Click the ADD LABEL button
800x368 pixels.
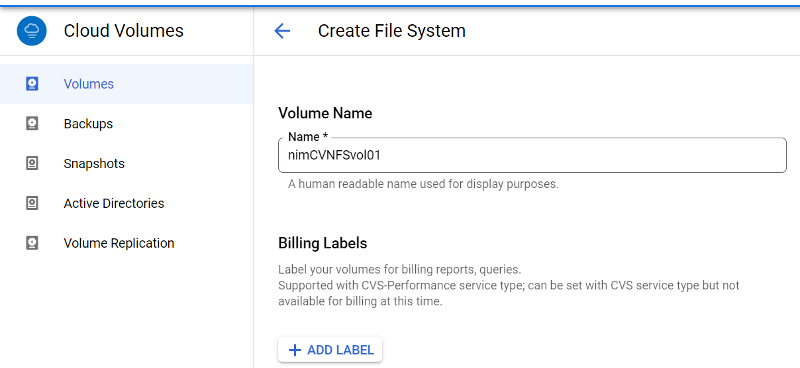330,350
